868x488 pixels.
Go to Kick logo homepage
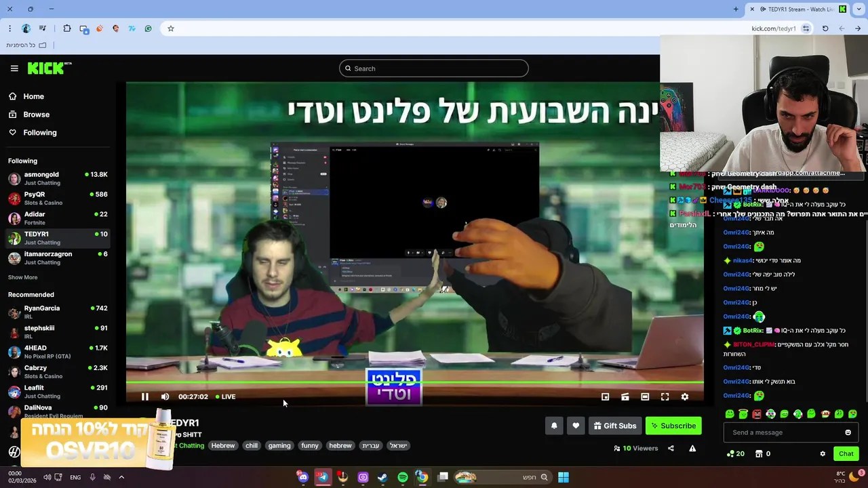[x=49, y=68]
